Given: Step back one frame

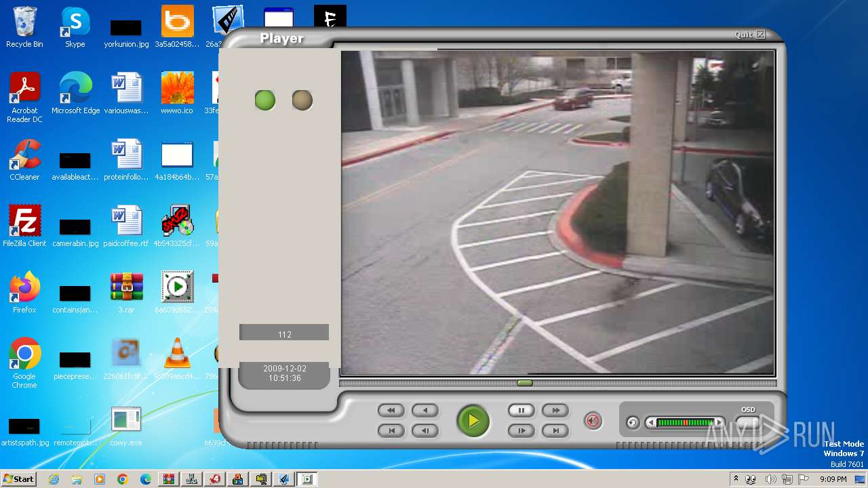Looking at the screenshot, I should (425, 430).
